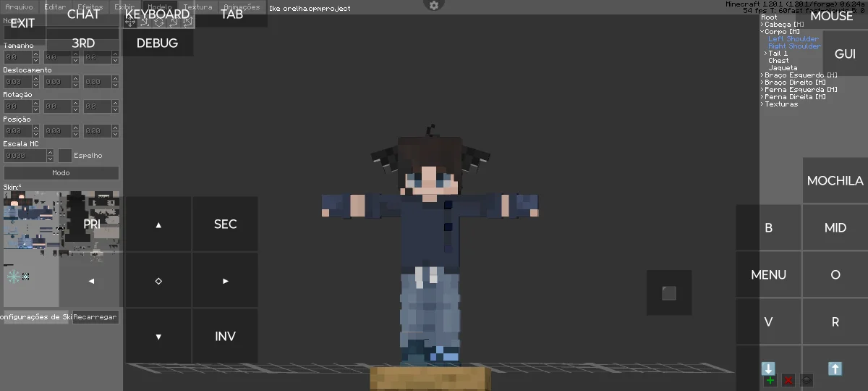
Task: Tap the GUI overlay button
Action: point(845,54)
